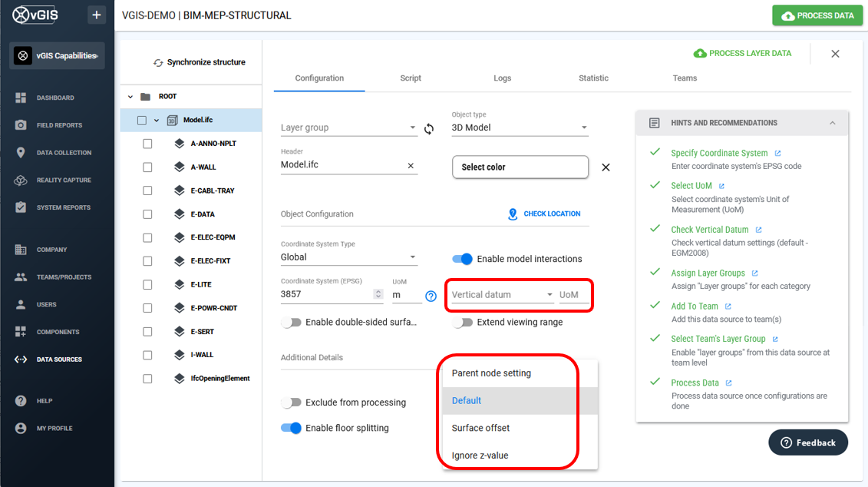Turn off Enable floor splitting
868x487 pixels.
pyautogui.click(x=291, y=428)
